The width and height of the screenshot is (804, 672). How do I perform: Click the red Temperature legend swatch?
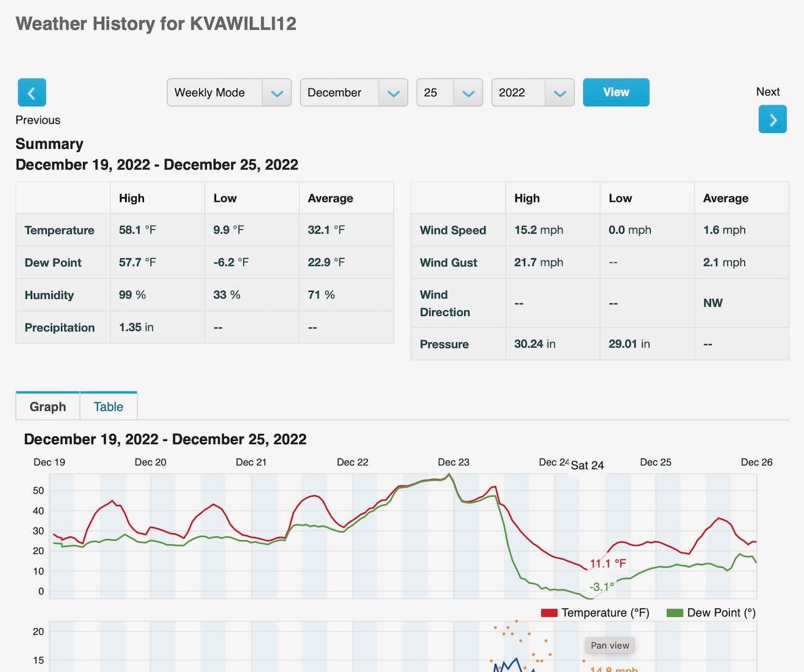[549, 612]
